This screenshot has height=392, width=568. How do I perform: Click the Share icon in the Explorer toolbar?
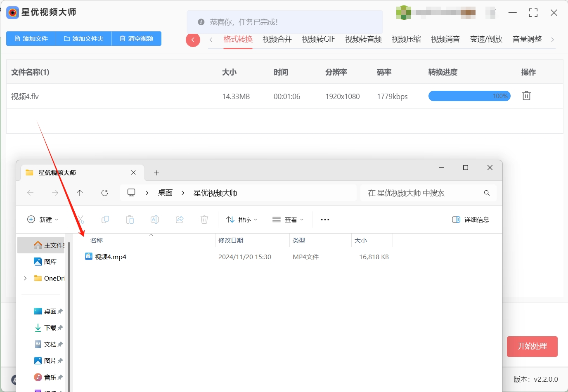pyautogui.click(x=180, y=220)
